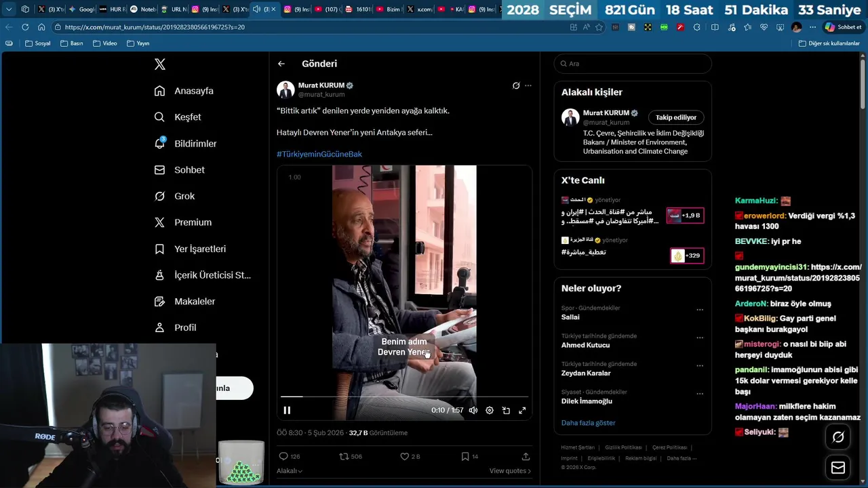Open options for Sallai trend
868x488 pixels.
coord(700,310)
